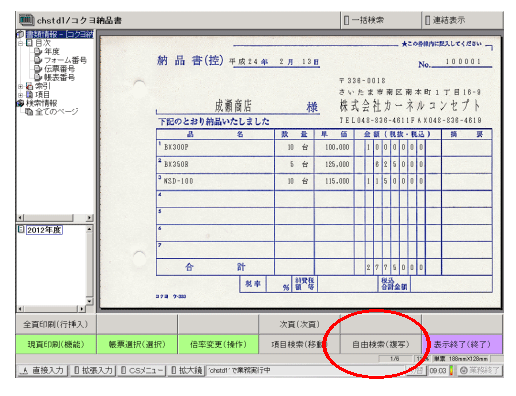Screen dimensions: 516x396
Task: Collapse the 目次 tree node
Action: click(21, 43)
